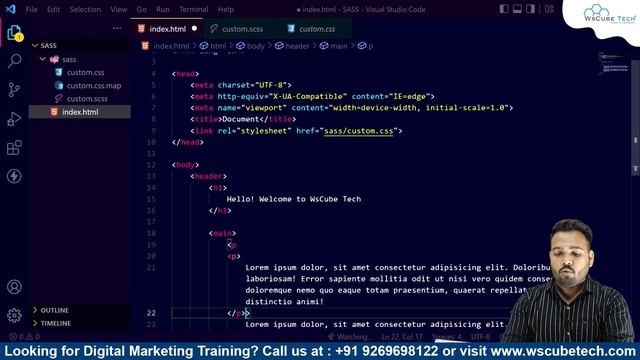
Task: Click the Document title text on line 8
Action: 240,119
